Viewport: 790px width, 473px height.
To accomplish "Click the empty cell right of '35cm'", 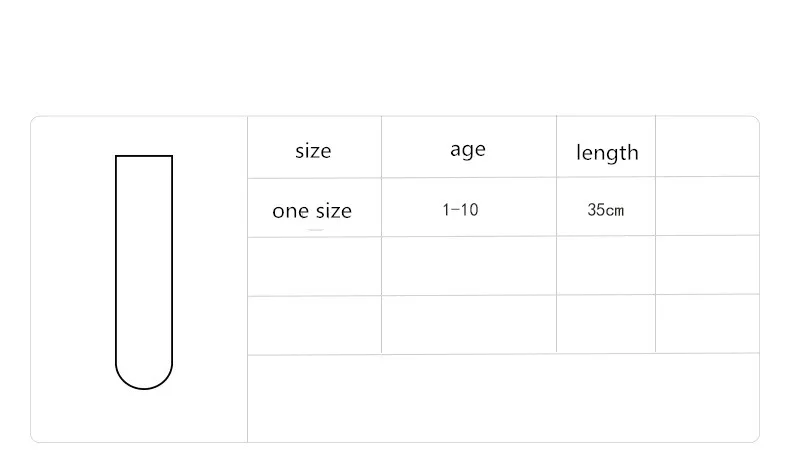I will tap(707, 206).
